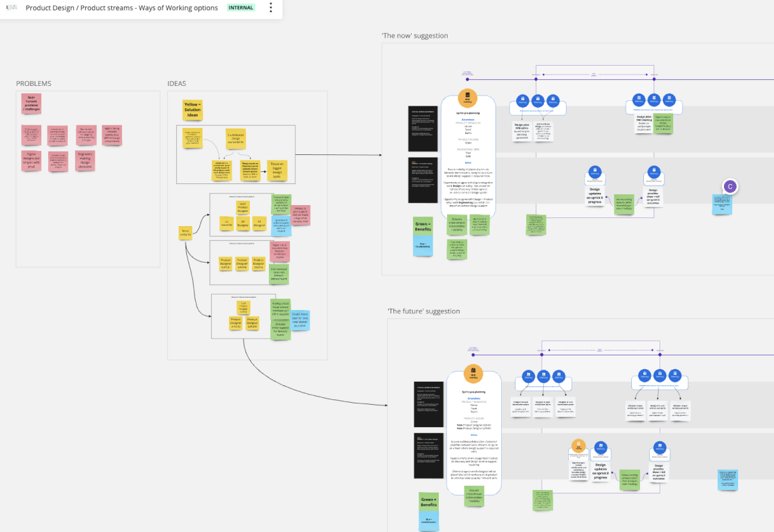Select the 'UX Researcher' yellow sticky
The width and height of the screenshot is (774, 532).
[227, 223]
